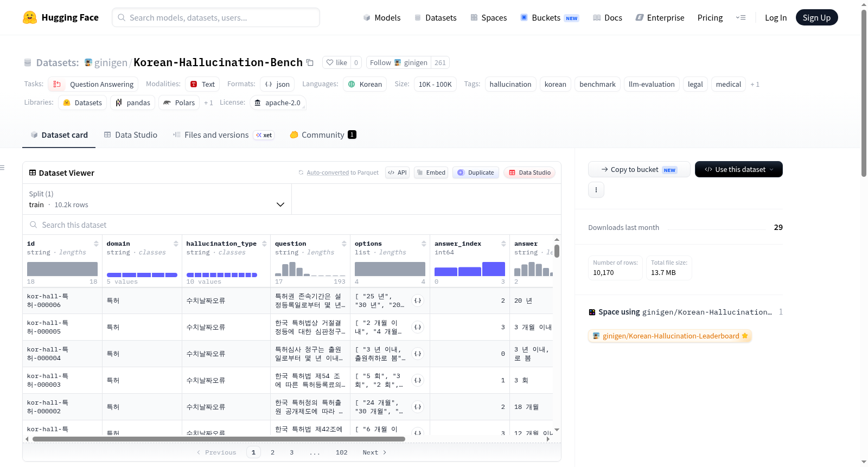Go to Models in the navigation
Viewport: 868px width, 467px height.
click(382, 17)
